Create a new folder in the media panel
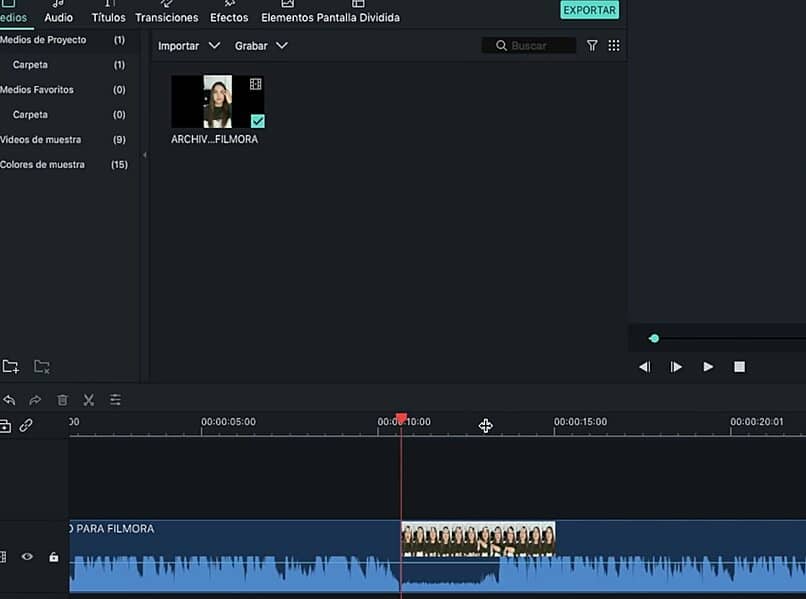Image resolution: width=806 pixels, height=599 pixels. point(14,366)
